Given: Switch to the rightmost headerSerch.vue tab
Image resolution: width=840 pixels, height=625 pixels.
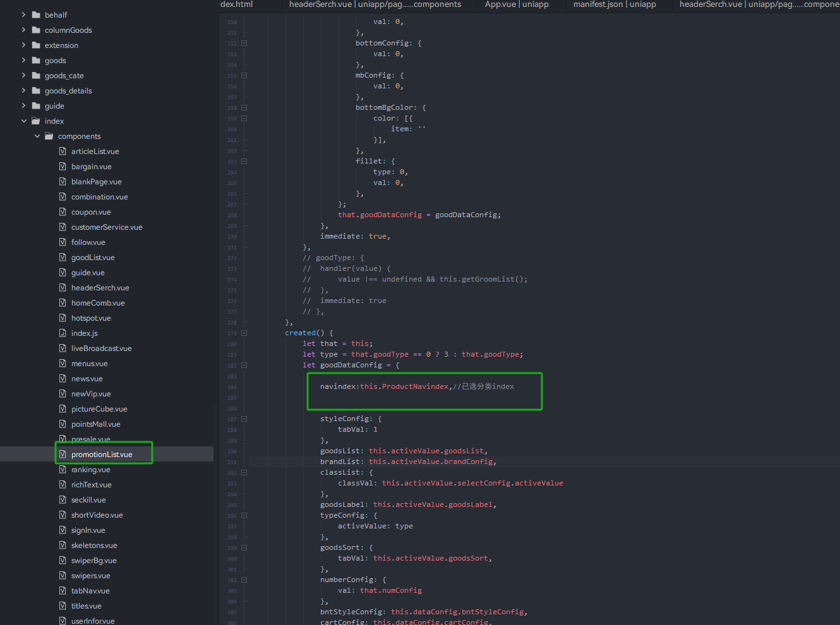Looking at the screenshot, I should 759,4.
